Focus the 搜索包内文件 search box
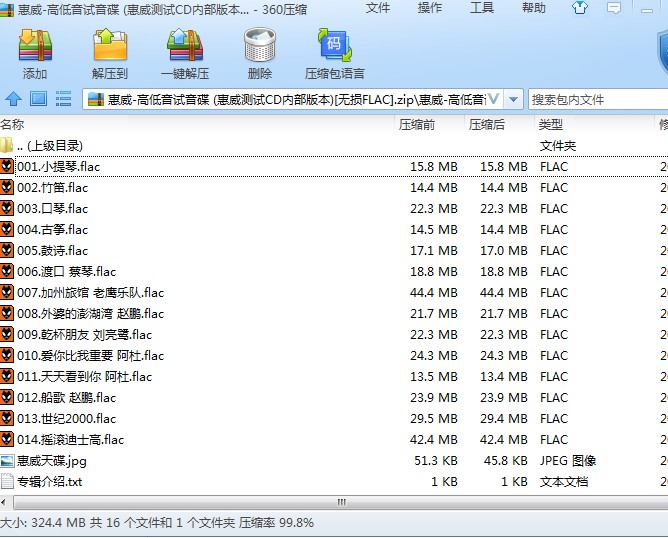This screenshot has width=668, height=538. (598, 100)
